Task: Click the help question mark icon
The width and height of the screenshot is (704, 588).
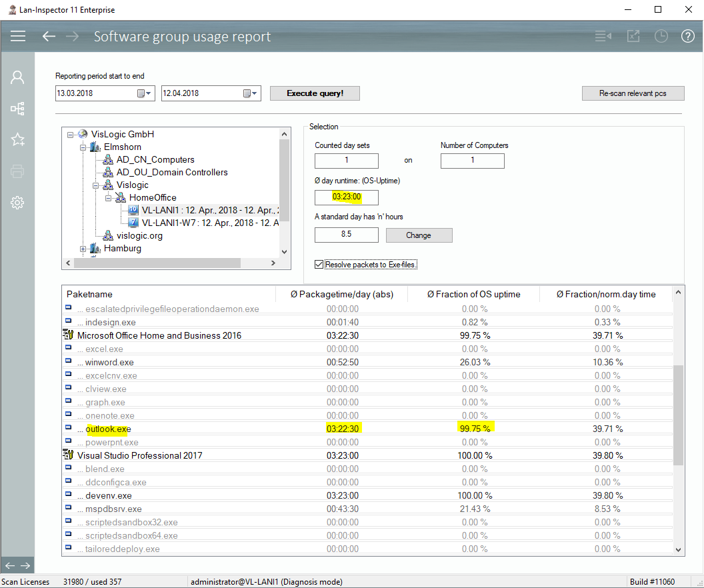Action: coord(687,36)
